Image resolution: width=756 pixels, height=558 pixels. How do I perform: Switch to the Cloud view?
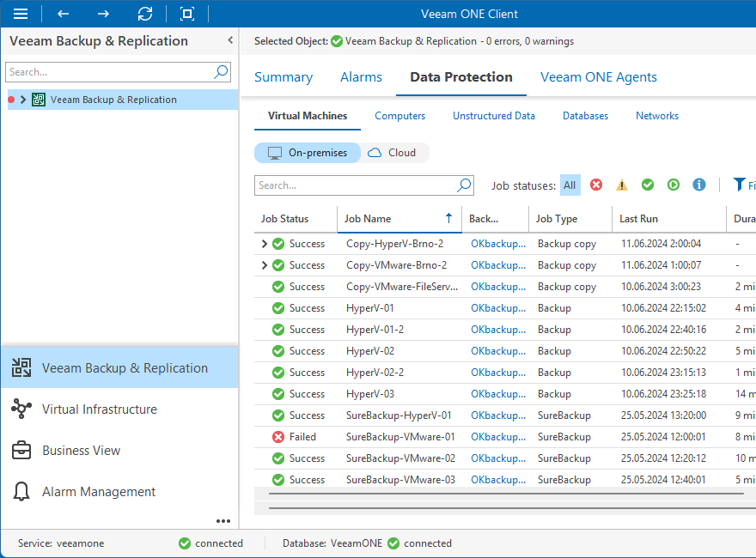(x=393, y=152)
